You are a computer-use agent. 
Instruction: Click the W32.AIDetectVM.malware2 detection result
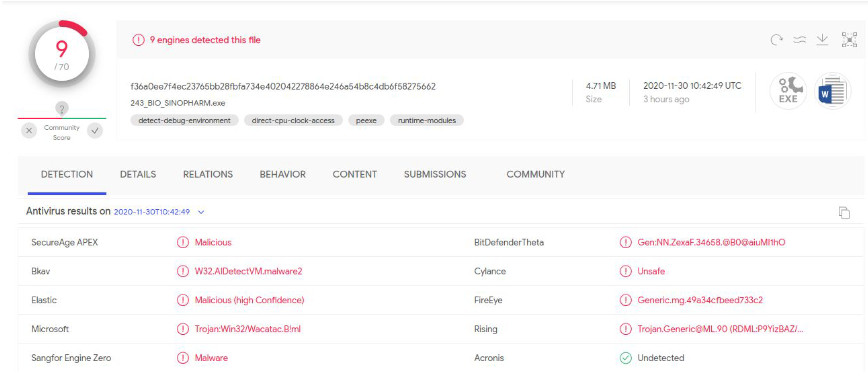tap(249, 271)
